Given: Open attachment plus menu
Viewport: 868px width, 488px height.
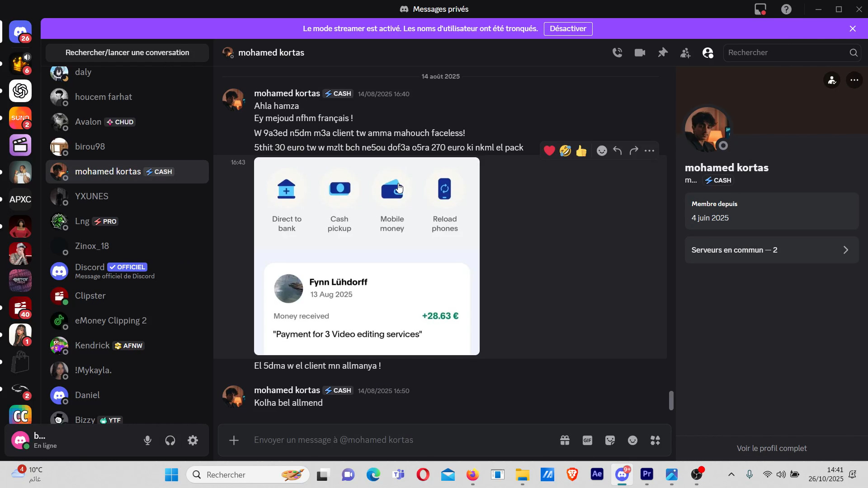Looking at the screenshot, I should point(234,440).
